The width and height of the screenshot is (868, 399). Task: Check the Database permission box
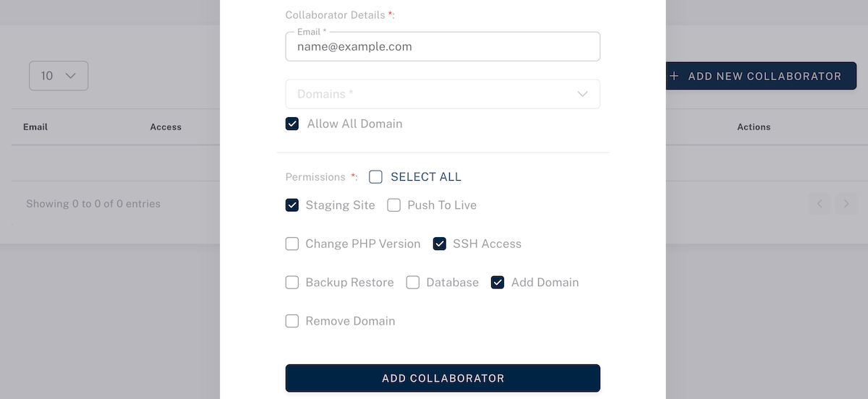(x=413, y=283)
